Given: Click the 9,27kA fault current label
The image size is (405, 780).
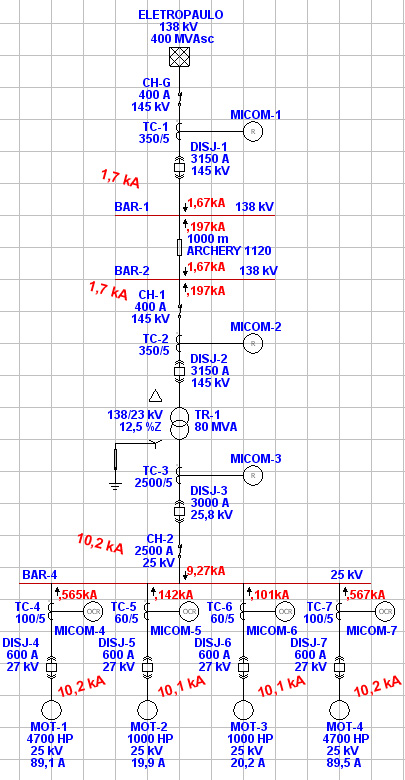Looking at the screenshot, I should pos(206,571).
